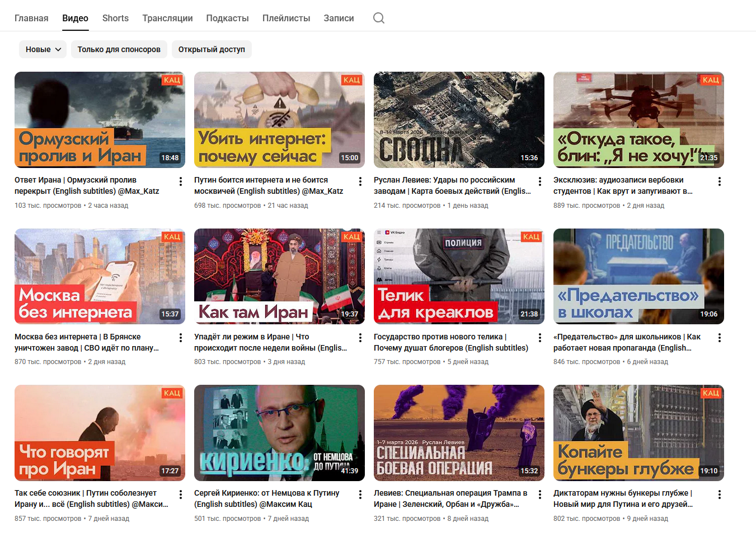Screen dimensions: 756x536
Task: Switch to the Shorts tab
Action: point(115,18)
